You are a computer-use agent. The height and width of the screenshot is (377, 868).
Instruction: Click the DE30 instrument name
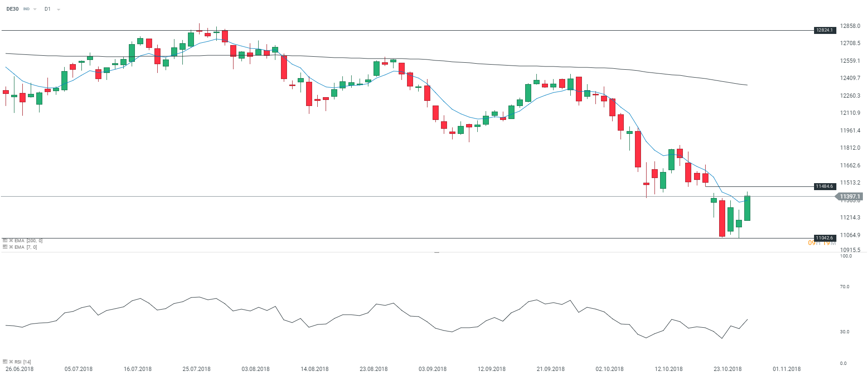coord(13,9)
